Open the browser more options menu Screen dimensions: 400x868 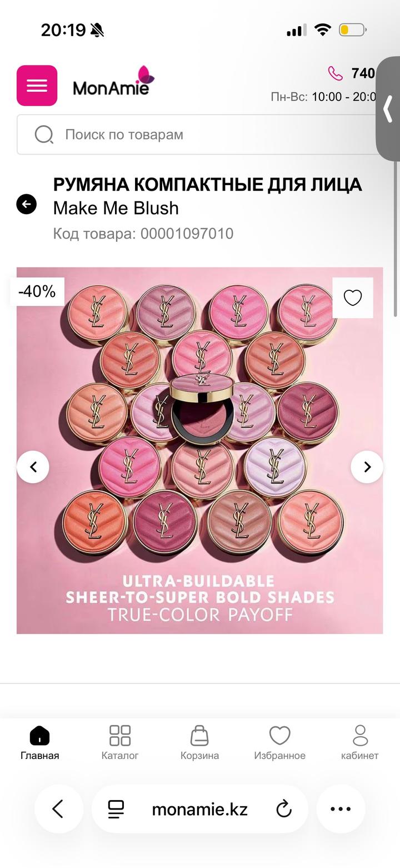click(341, 809)
